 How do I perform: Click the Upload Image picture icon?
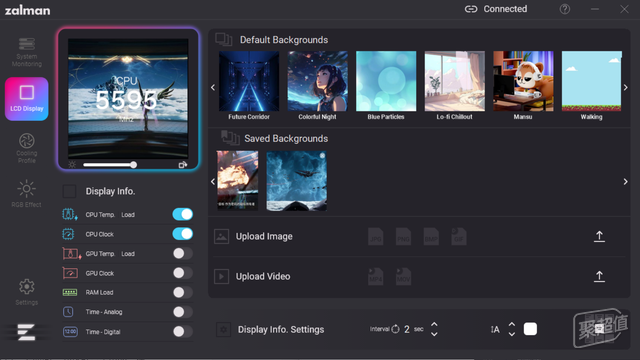pos(221,236)
